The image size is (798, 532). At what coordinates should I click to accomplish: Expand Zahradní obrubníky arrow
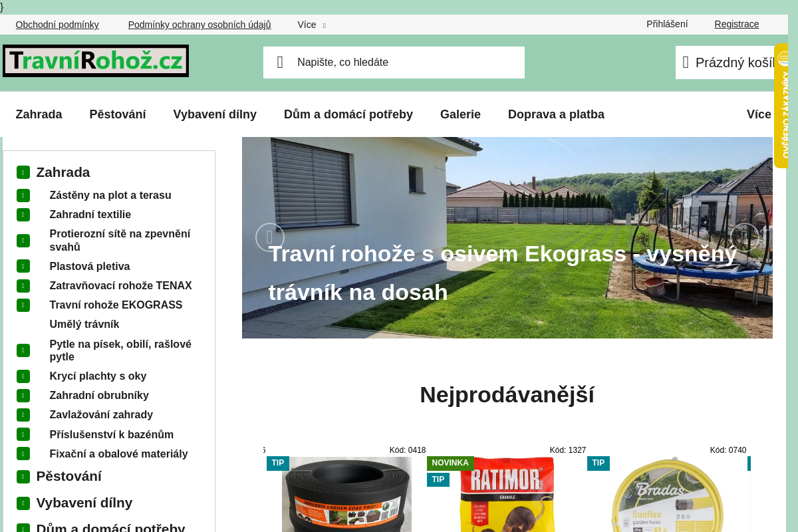pos(23,396)
